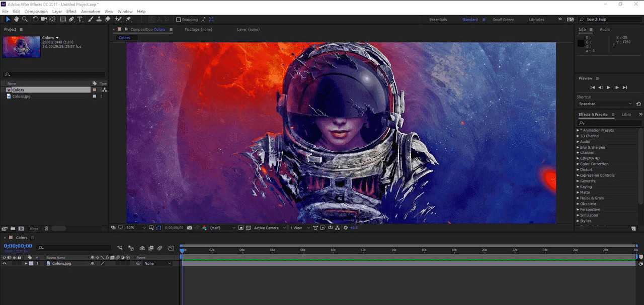The height and width of the screenshot is (305, 644).
Task: Choose the Horizontal Type tool
Action: tap(80, 19)
